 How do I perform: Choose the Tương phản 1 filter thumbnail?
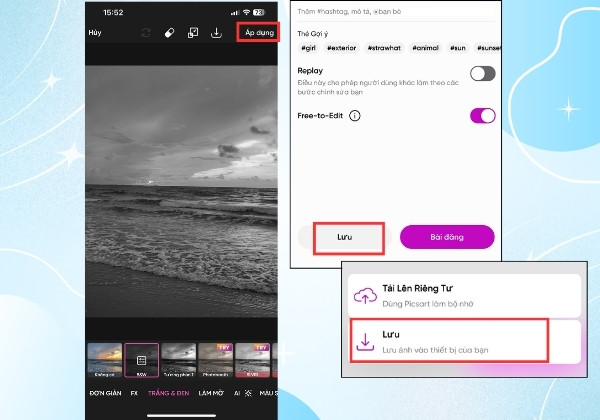click(179, 360)
